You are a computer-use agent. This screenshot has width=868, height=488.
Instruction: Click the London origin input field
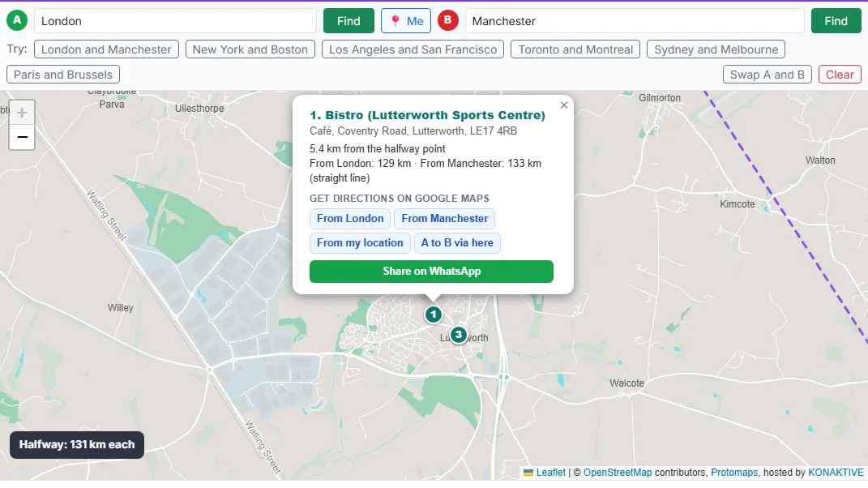point(176,21)
